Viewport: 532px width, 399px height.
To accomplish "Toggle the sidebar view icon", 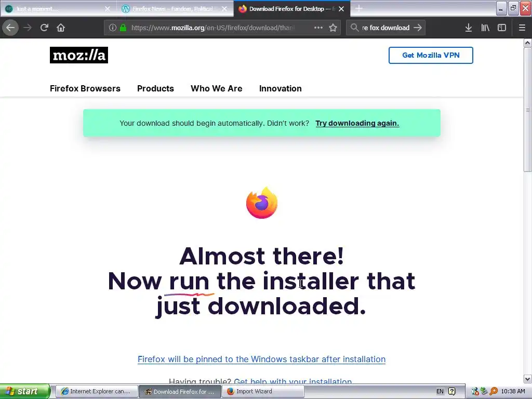I will 502,28.
